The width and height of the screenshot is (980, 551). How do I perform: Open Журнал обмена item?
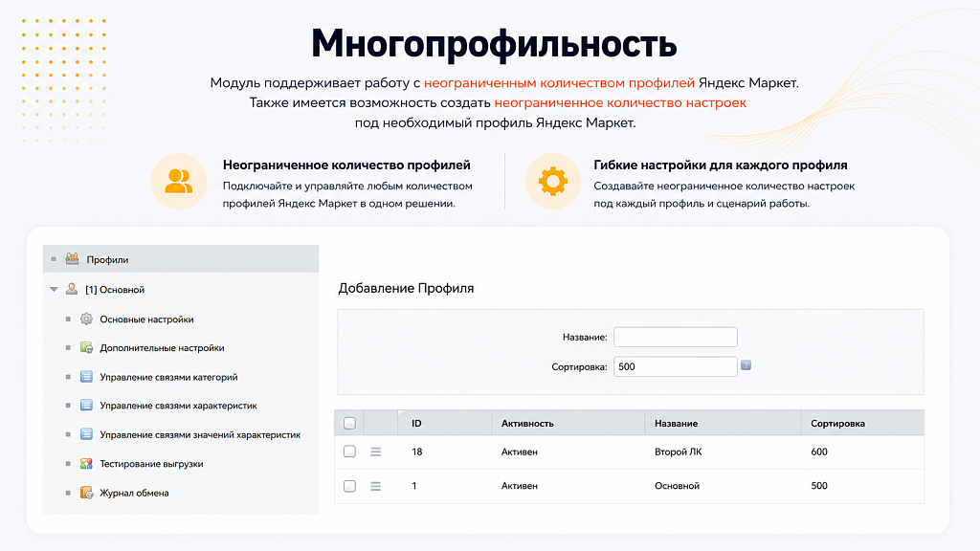click(134, 493)
